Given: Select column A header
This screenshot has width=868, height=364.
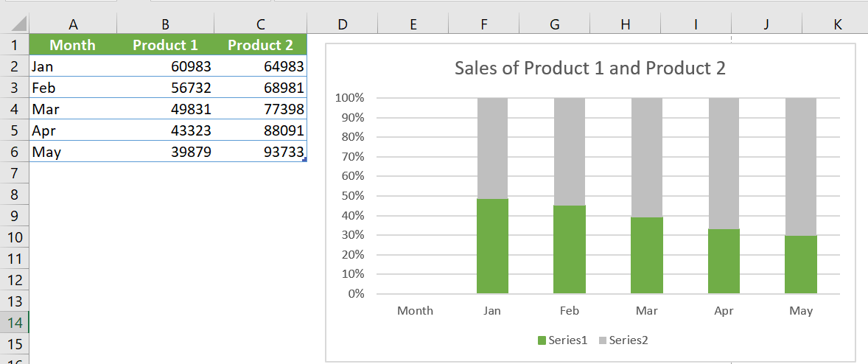Looking at the screenshot, I should 72,24.
